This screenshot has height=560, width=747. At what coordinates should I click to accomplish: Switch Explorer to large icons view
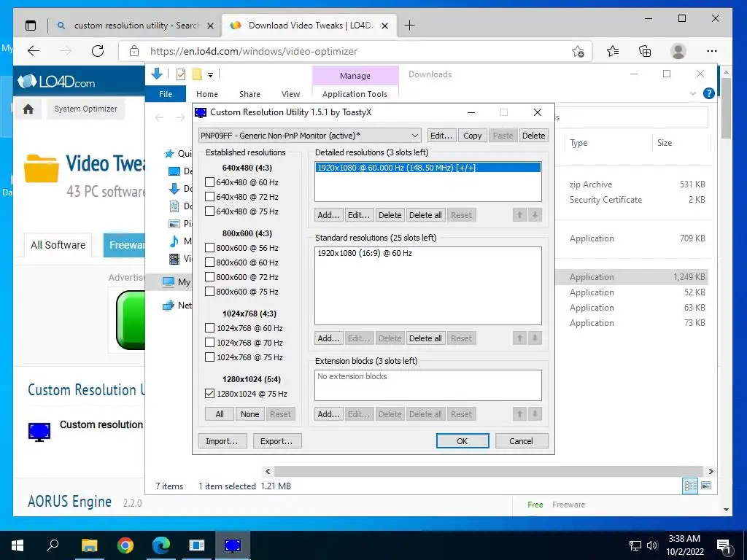(706, 486)
